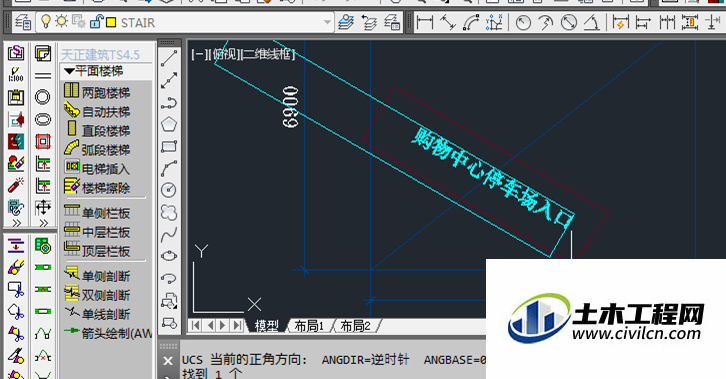Select the Quick Dimension tool
This screenshot has width=726, height=379.
620,22
